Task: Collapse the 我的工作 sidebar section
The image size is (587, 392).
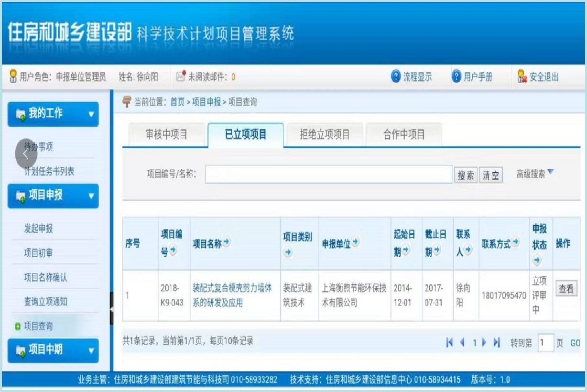Action: point(91,114)
